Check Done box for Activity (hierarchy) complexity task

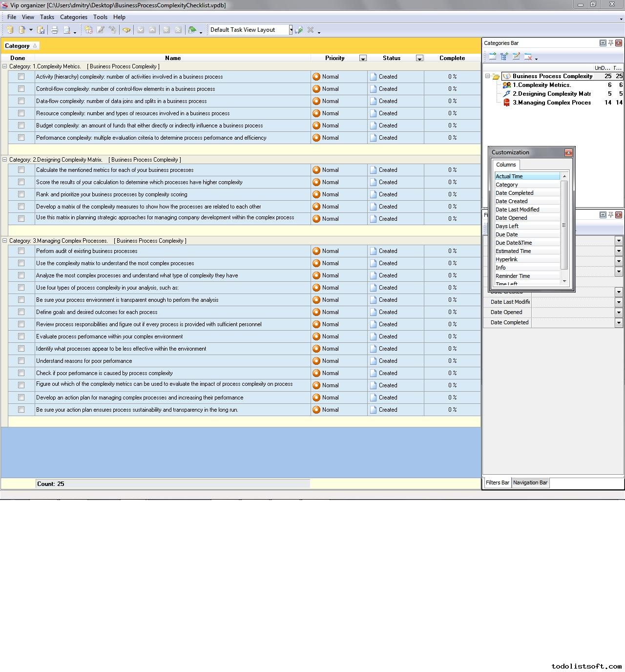(21, 77)
